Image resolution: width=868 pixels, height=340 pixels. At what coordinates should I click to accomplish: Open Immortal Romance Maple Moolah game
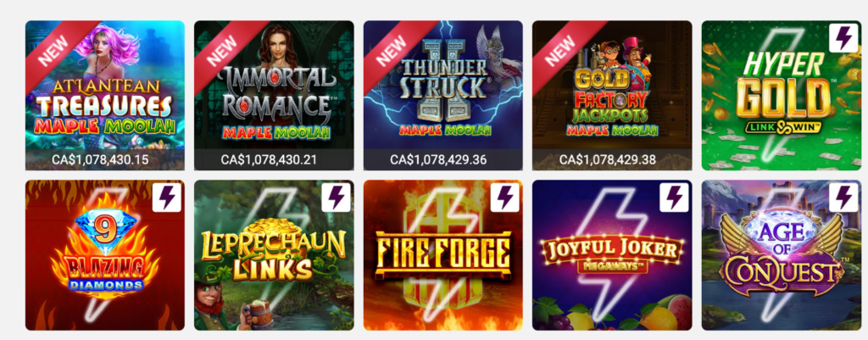point(274,95)
